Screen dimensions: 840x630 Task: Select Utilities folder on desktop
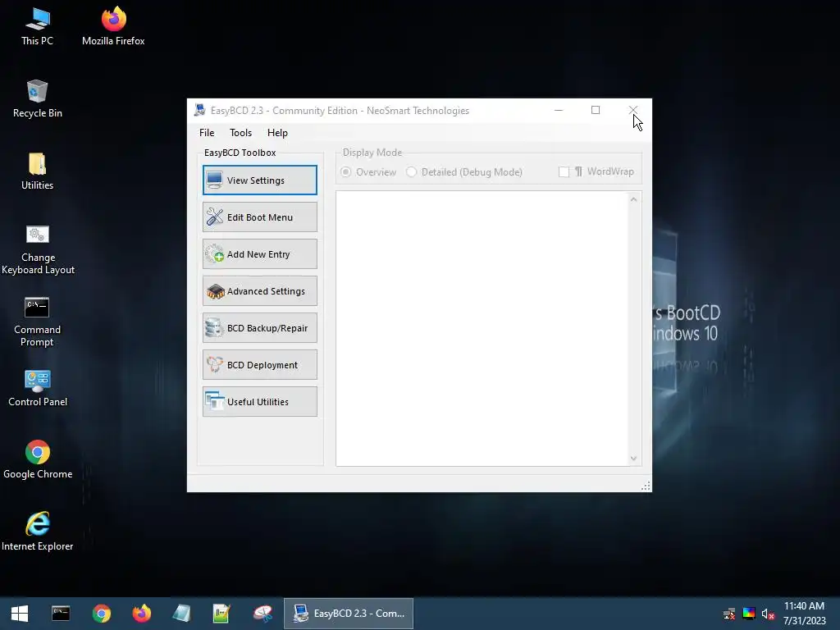pos(38,171)
